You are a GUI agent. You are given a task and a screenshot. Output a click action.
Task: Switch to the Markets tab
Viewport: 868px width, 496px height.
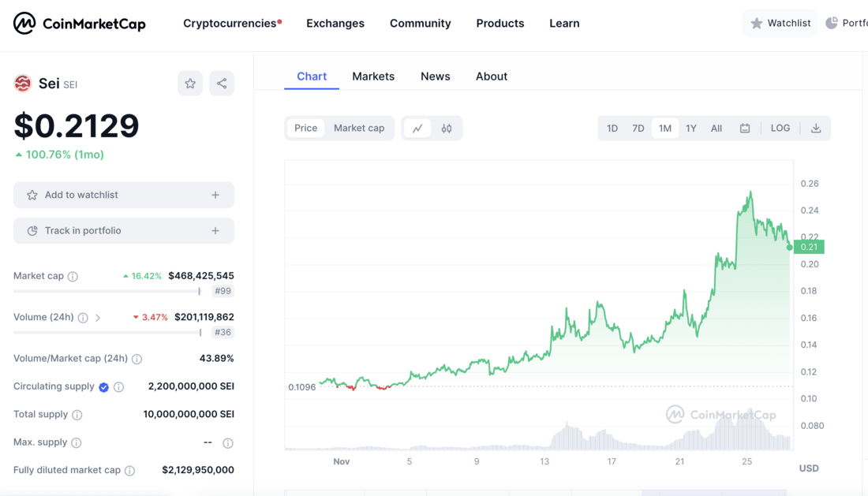tap(373, 76)
